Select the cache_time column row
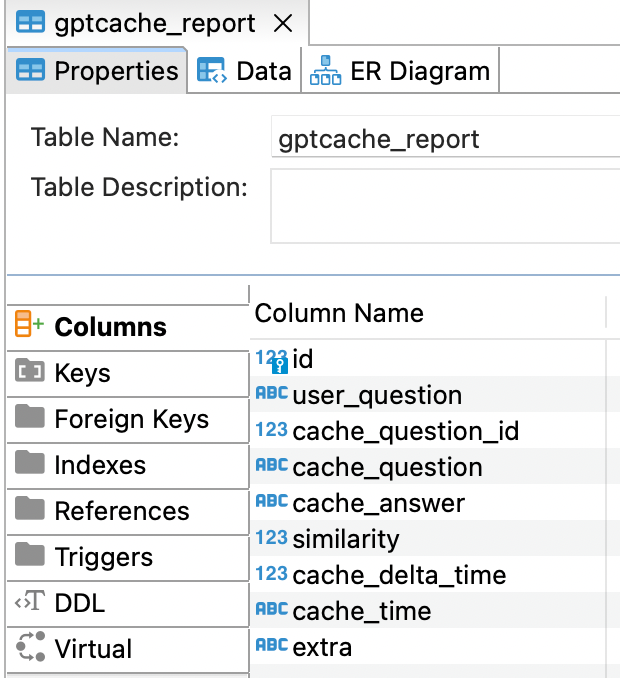This screenshot has width=620, height=678. pos(435,610)
